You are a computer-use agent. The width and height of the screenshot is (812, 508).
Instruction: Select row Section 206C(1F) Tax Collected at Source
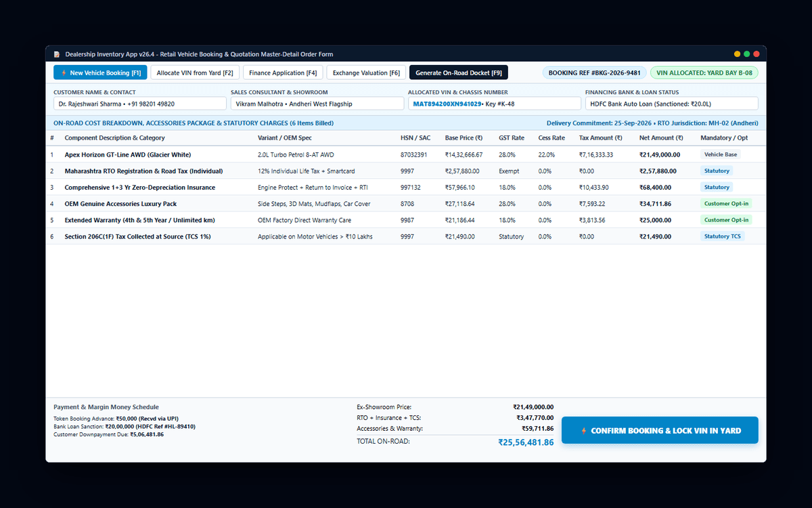[406, 236]
